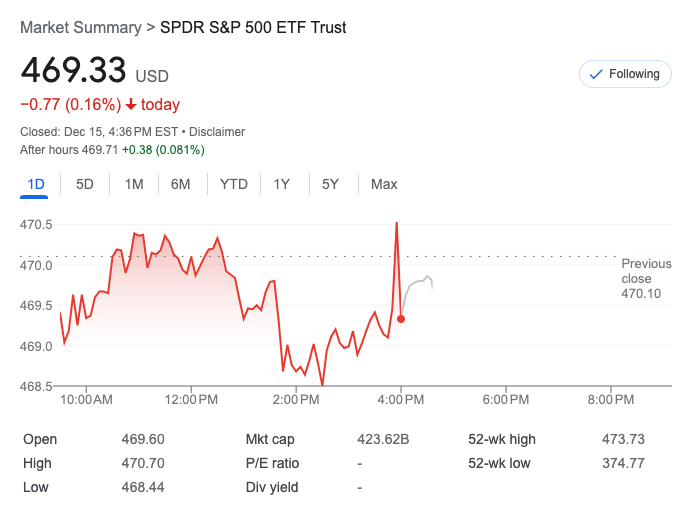Open the Disclaimer link

tap(217, 132)
